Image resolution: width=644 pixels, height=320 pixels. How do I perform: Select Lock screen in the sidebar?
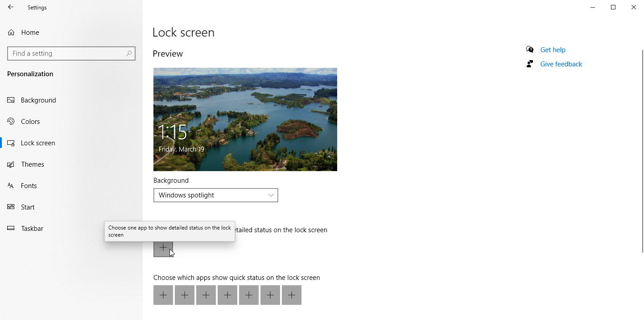pos(71,143)
